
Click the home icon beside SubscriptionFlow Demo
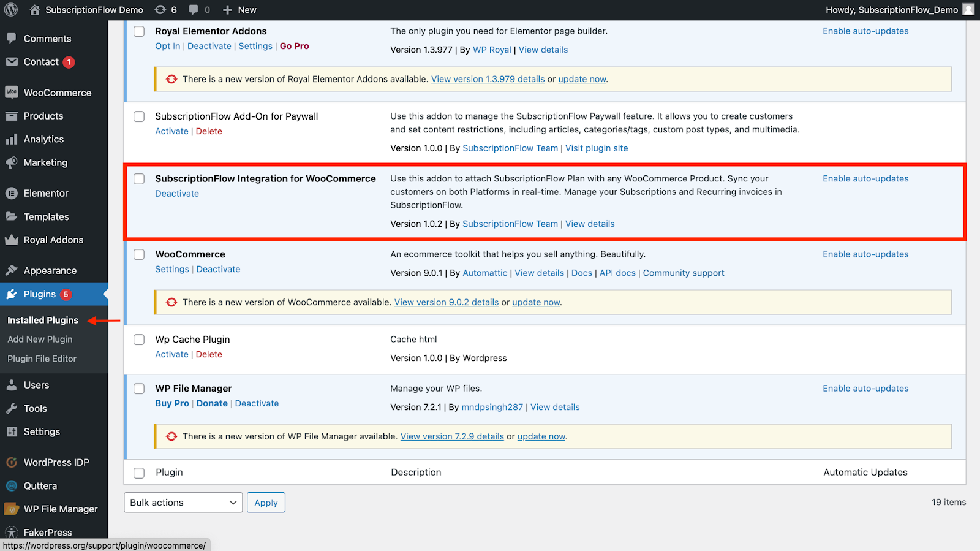[x=34, y=10]
